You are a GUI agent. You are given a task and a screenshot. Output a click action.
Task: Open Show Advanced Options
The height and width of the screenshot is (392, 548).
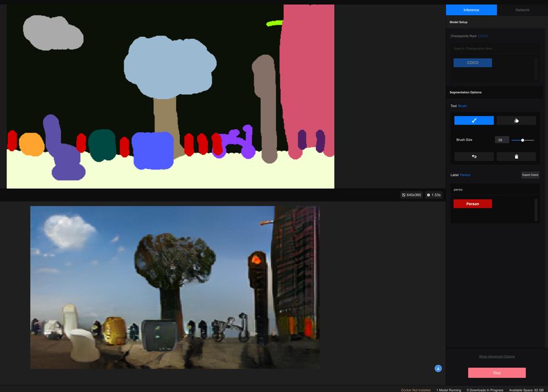coord(496,356)
